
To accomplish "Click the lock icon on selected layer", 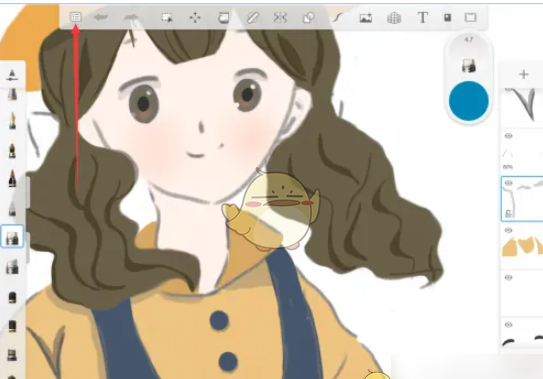I will click(x=508, y=214).
